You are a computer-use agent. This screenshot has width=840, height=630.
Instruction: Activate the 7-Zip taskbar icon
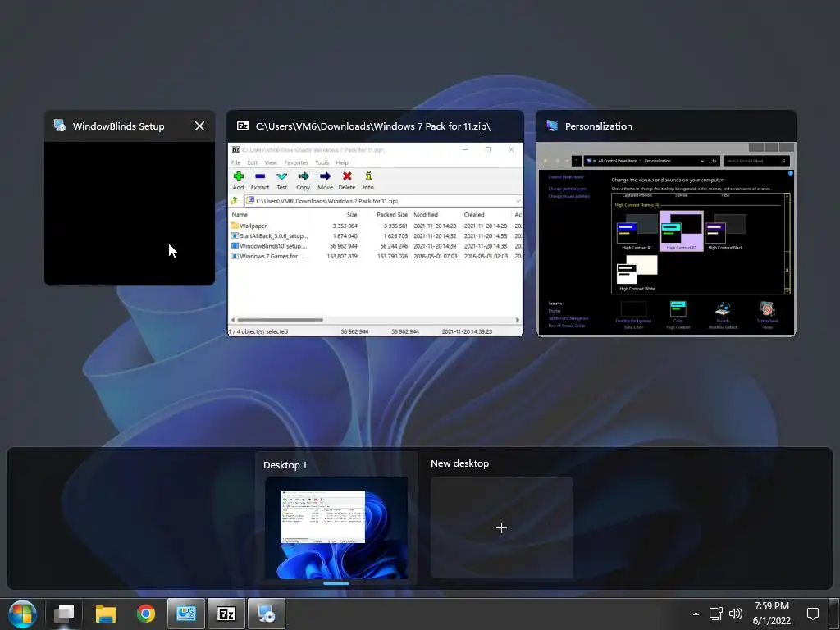coord(226,614)
